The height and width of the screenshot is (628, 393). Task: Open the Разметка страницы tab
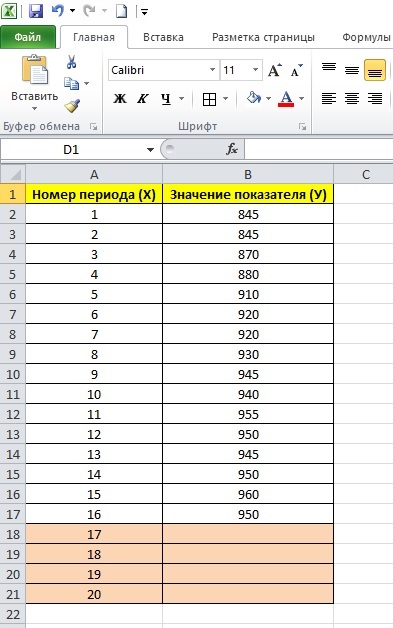(x=263, y=37)
